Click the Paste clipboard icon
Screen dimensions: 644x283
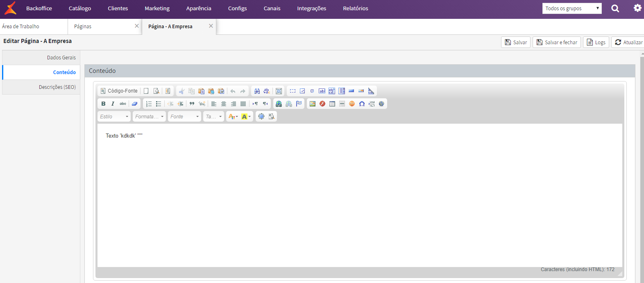point(201,91)
